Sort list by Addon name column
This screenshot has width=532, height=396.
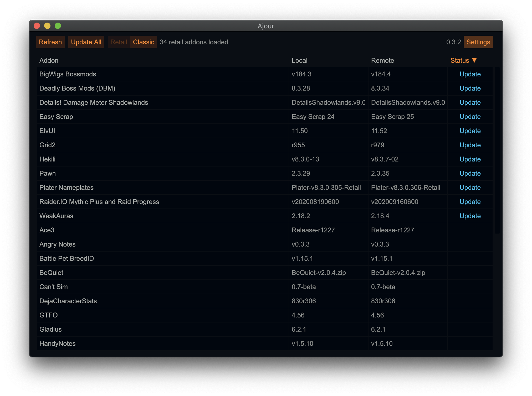tap(49, 60)
